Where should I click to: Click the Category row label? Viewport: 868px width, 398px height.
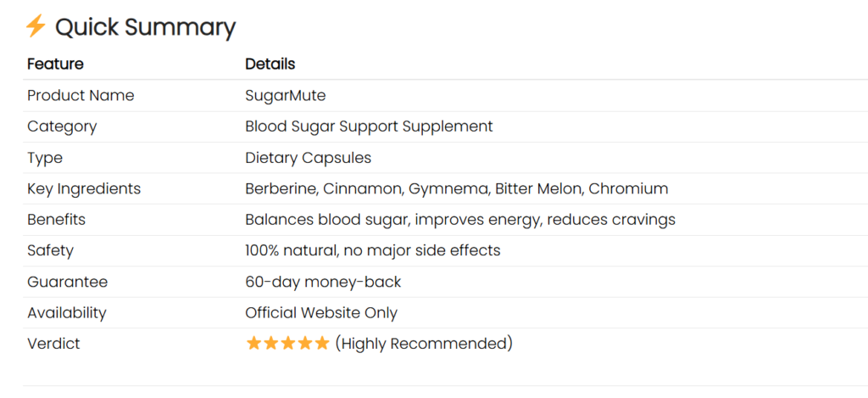tap(62, 126)
